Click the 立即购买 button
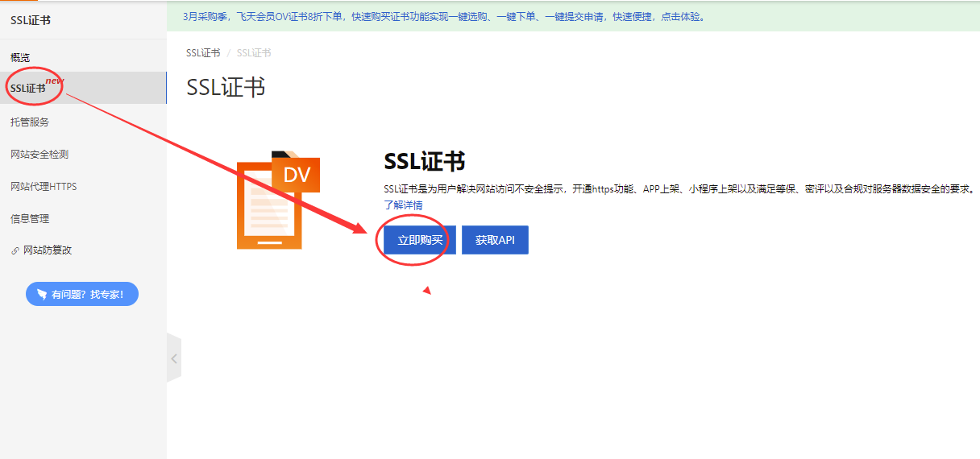Image resolution: width=980 pixels, height=459 pixels. tap(420, 240)
